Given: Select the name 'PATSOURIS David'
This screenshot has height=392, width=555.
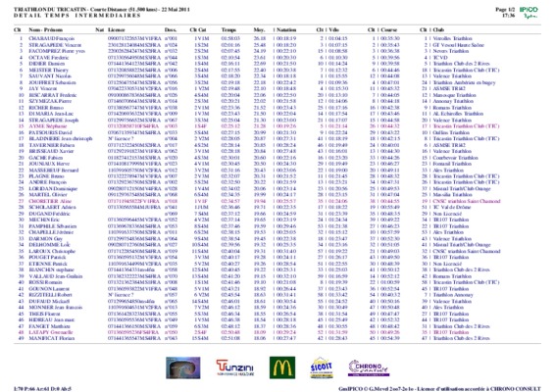Looking at the screenshot, I should point(50,132).
